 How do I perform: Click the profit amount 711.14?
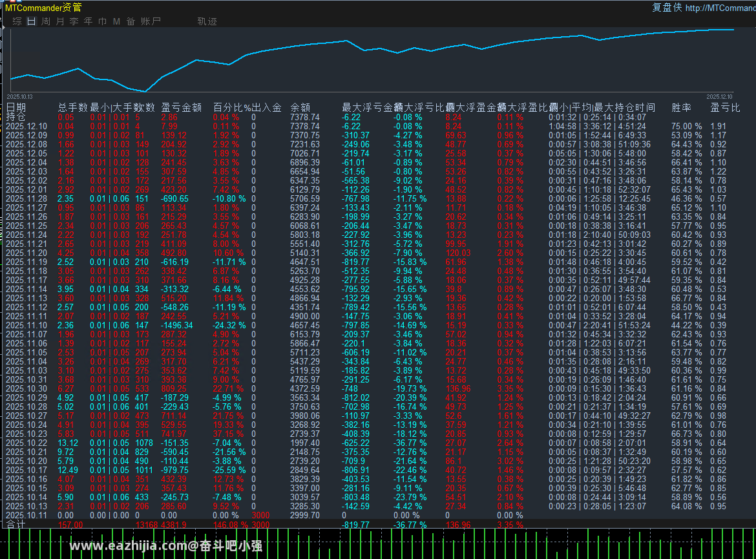[174, 416]
